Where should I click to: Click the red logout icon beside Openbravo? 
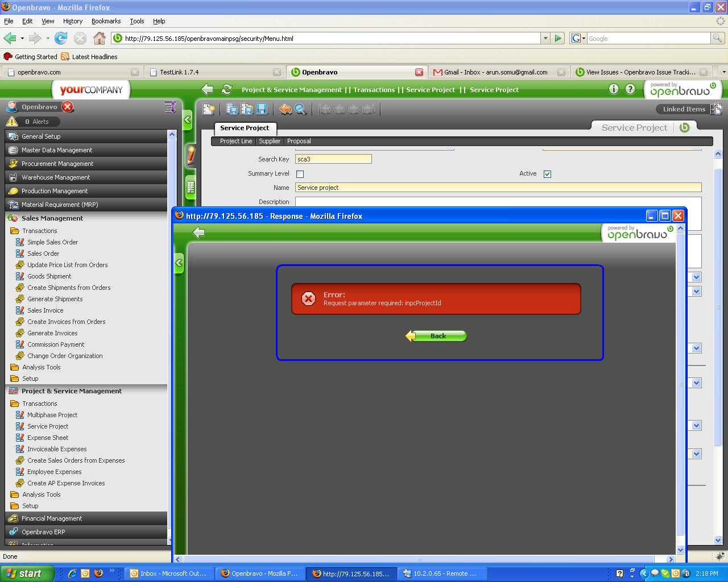point(68,107)
